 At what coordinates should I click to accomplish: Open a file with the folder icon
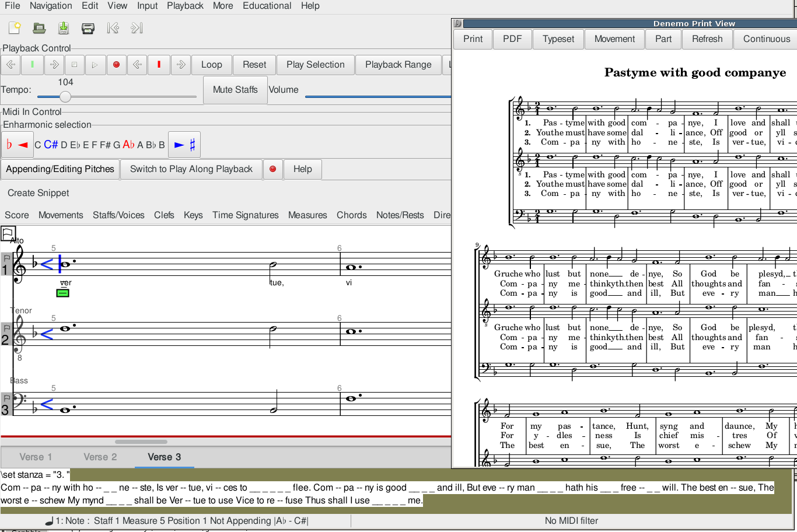[39, 28]
